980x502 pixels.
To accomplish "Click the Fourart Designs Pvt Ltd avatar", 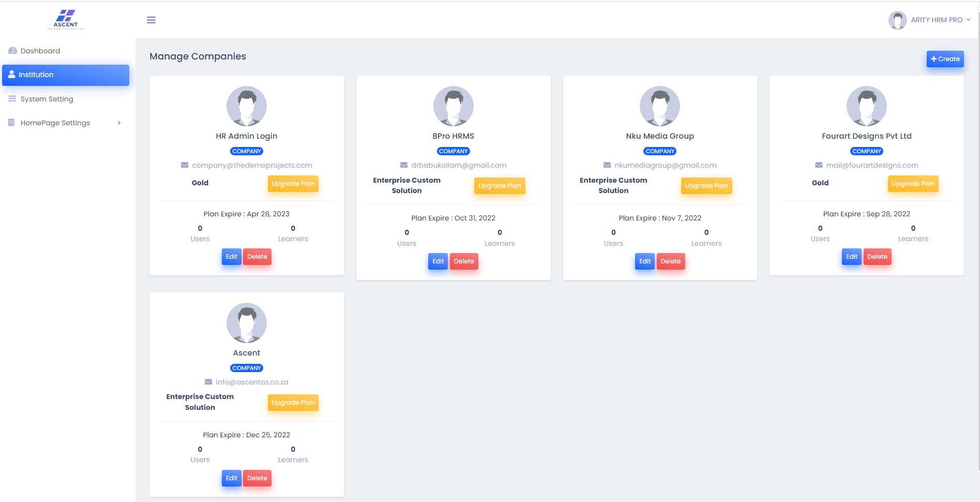I will [867, 106].
